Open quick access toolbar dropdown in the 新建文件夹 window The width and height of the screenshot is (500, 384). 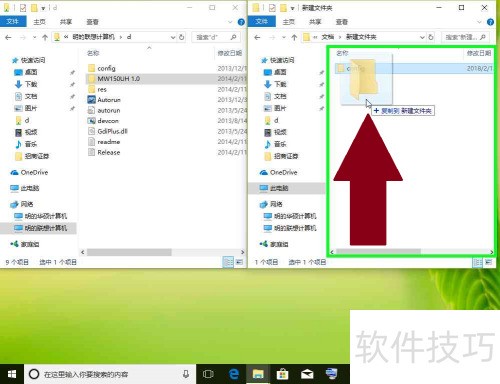click(x=292, y=8)
